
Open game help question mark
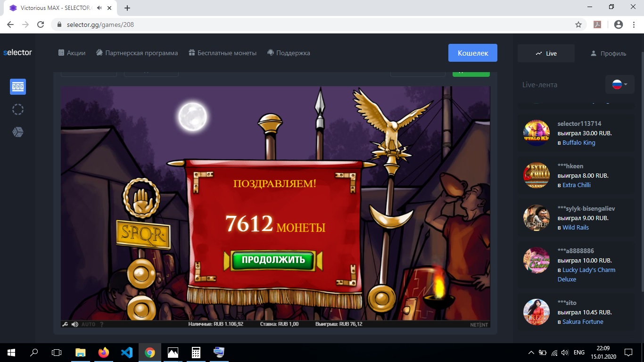click(x=101, y=324)
